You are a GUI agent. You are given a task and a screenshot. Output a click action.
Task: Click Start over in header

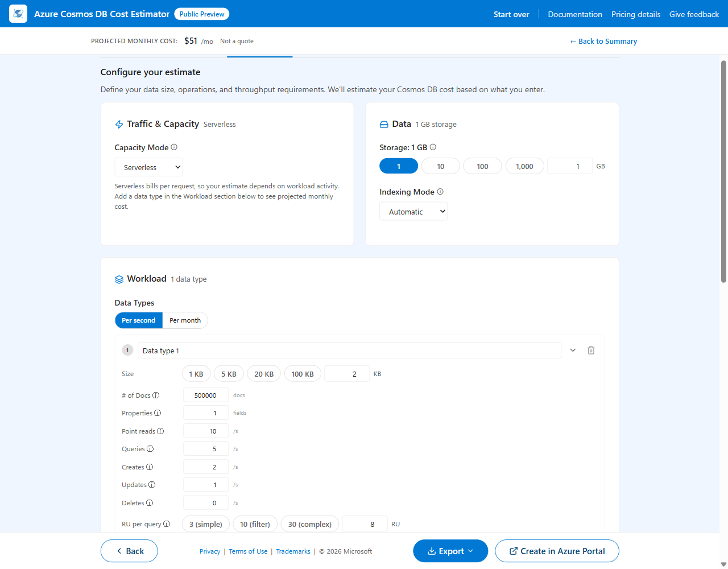tap(511, 14)
